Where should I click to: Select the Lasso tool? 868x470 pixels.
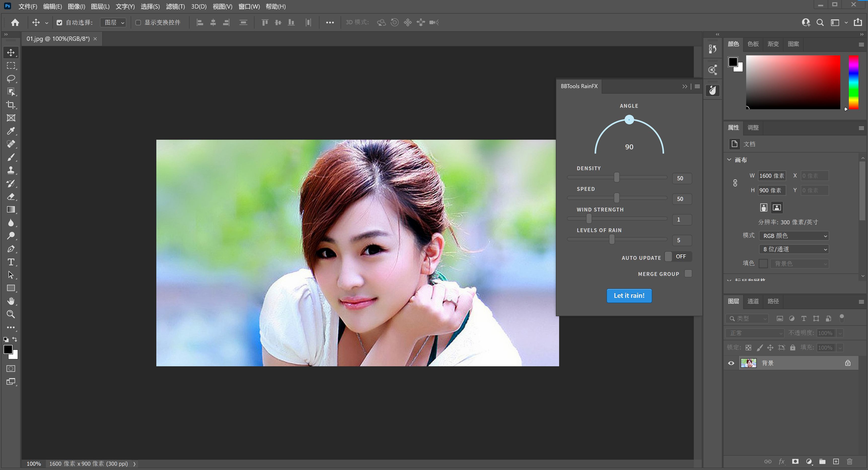(11, 79)
